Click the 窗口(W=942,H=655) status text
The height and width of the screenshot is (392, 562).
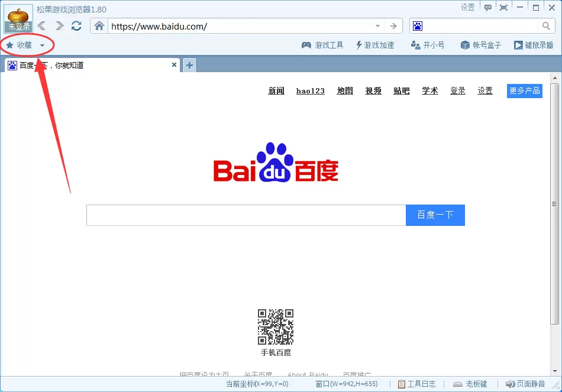pos(347,384)
